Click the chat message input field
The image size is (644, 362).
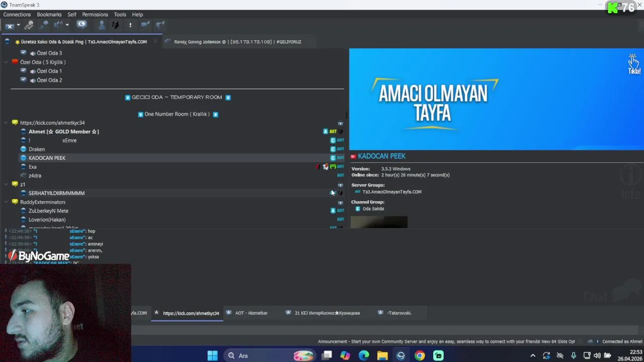tap(385, 330)
